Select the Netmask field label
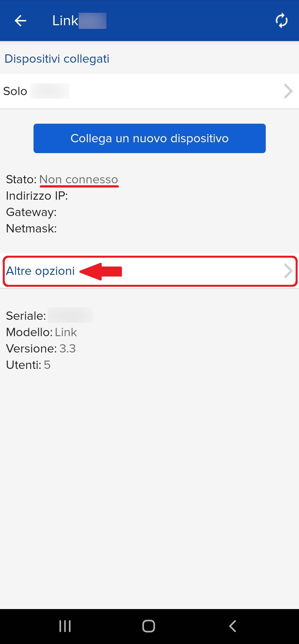Image resolution: width=299 pixels, height=644 pixels. coord(31,229)
